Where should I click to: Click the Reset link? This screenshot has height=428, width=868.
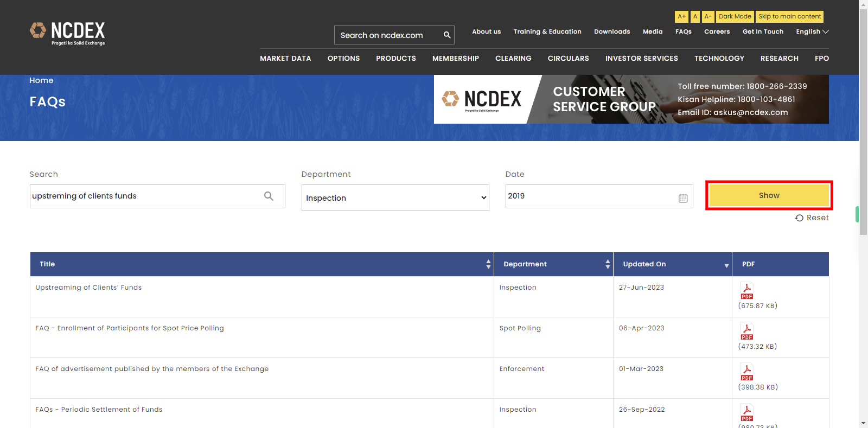[x=812, y=218]
